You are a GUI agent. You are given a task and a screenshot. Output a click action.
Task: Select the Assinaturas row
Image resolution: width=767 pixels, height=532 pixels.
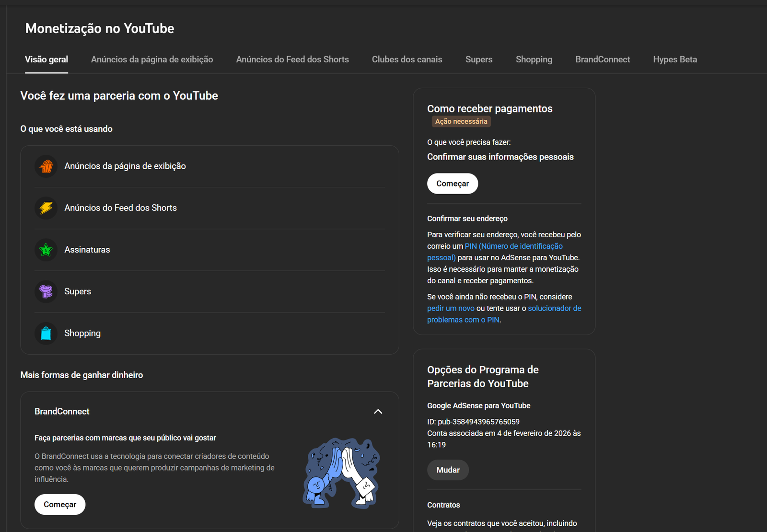[209, 250]
